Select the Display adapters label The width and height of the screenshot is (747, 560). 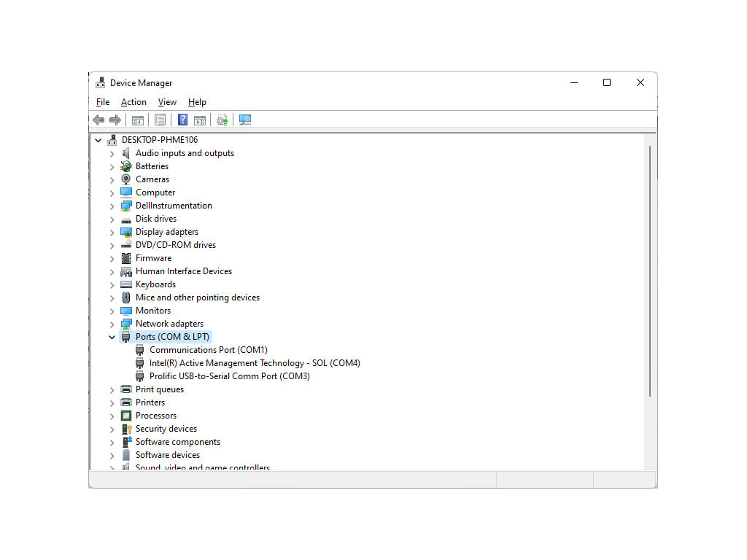(167, 232)
